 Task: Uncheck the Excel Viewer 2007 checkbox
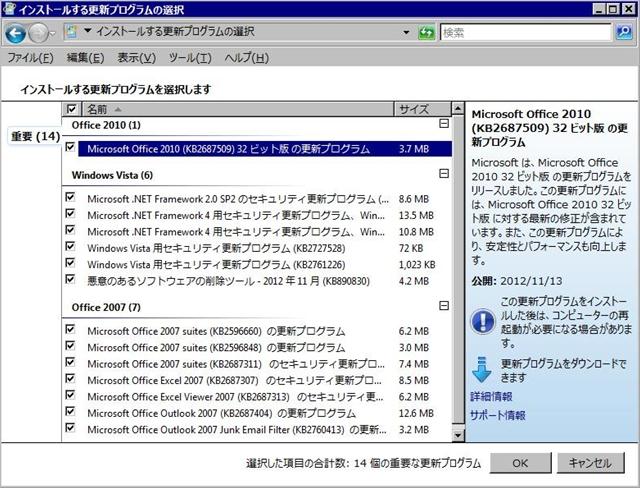point(70,395)
